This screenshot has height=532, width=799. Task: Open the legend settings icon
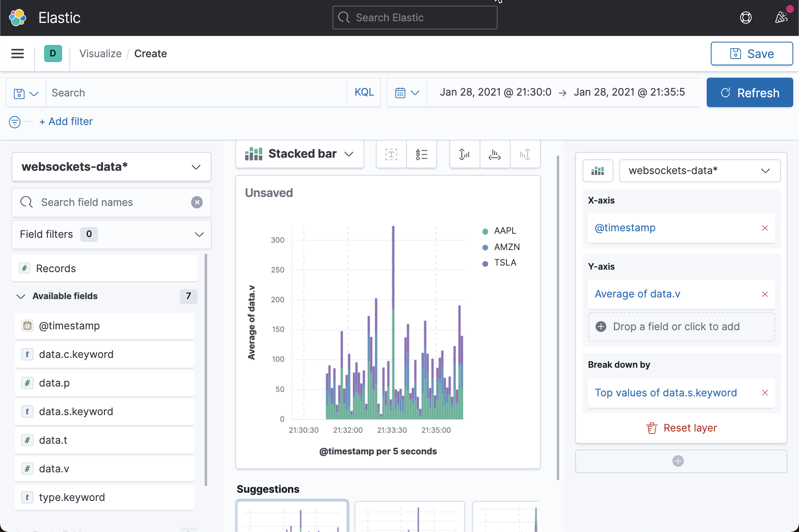tap(422, 154)
